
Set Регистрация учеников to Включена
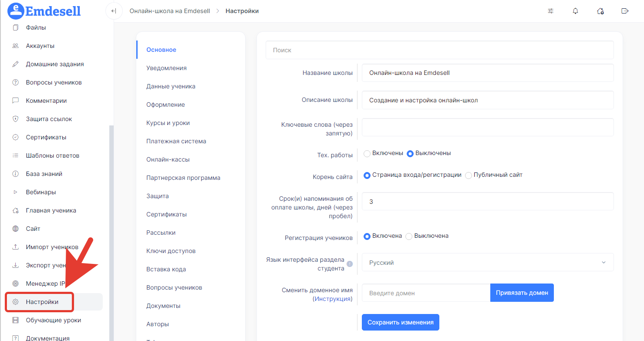pos(367,236)
